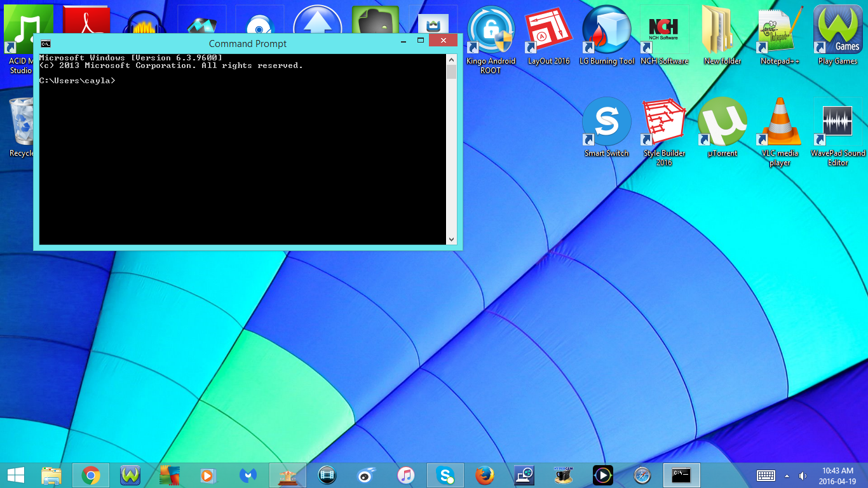Close the Command Prompt window
The height and width of the screenshot is (488, 868).
click(443, 40)
